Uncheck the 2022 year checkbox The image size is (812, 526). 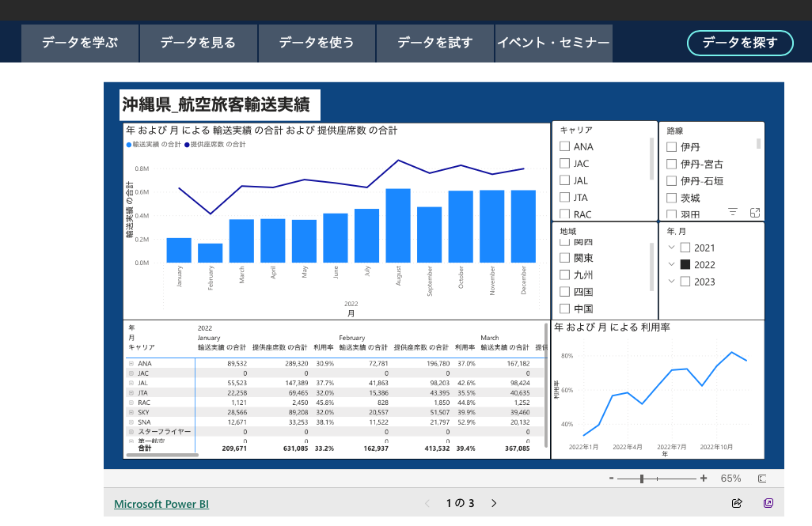(685, 265)
